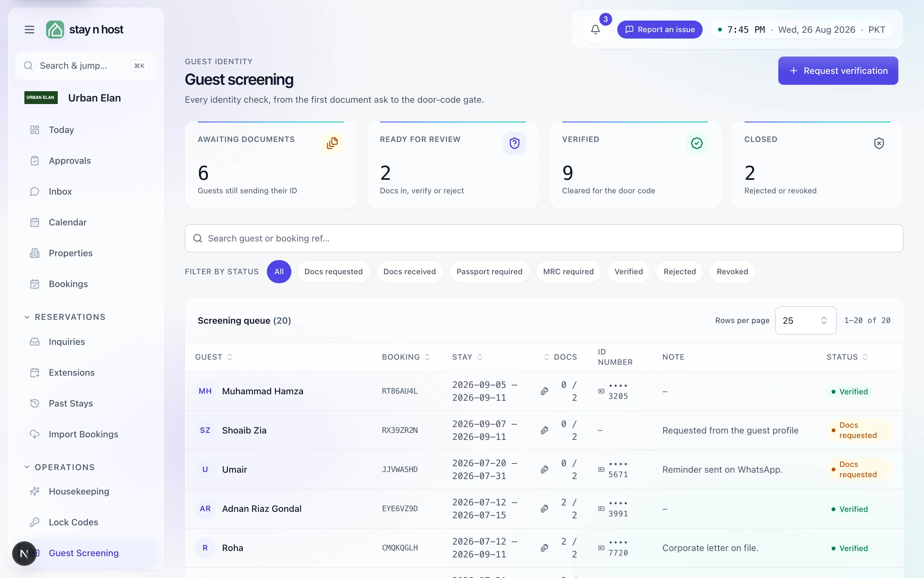This screenshot has width=924, height=578.
Task: Collapse the Operations sidebar section
Action: (60, 467)
